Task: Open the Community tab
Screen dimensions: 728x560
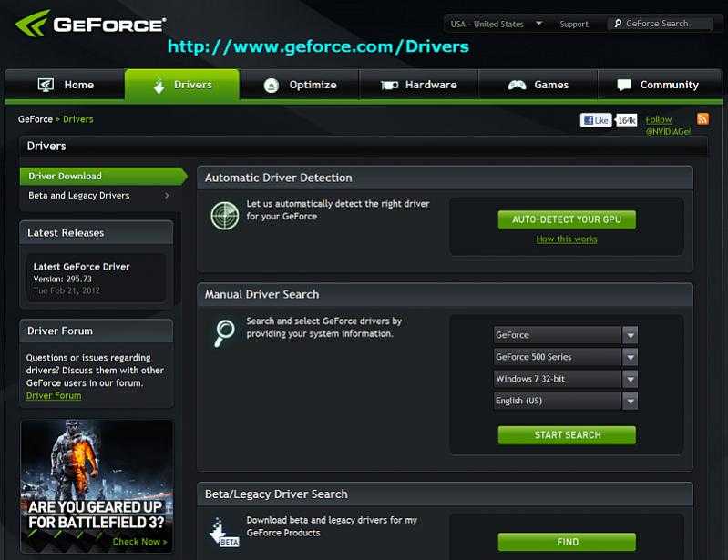Action: [x=660, y=85]
